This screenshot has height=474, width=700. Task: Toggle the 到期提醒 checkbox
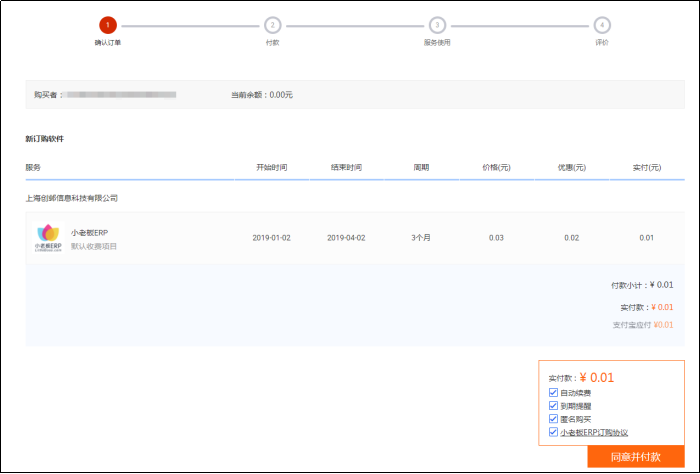pyautogui.click(x=554, y=406)
